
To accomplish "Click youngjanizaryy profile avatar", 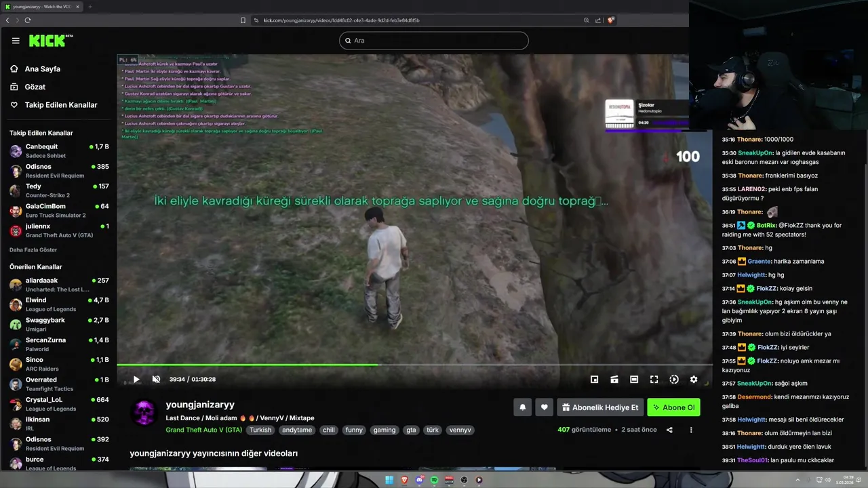I will [144, 413].
